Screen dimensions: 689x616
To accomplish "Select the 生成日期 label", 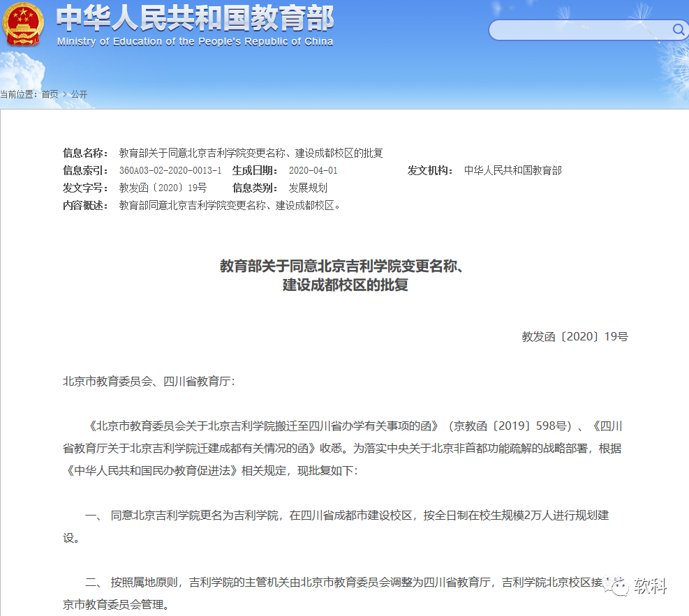I will 255,170.
